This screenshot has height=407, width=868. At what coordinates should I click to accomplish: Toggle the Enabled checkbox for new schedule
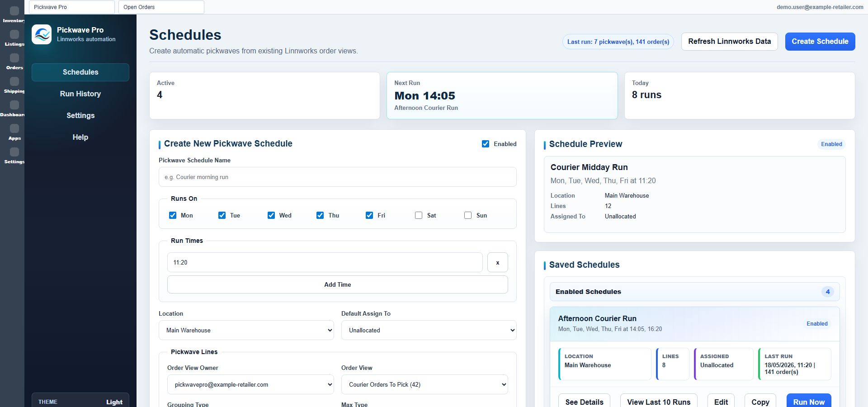[486, 144]
